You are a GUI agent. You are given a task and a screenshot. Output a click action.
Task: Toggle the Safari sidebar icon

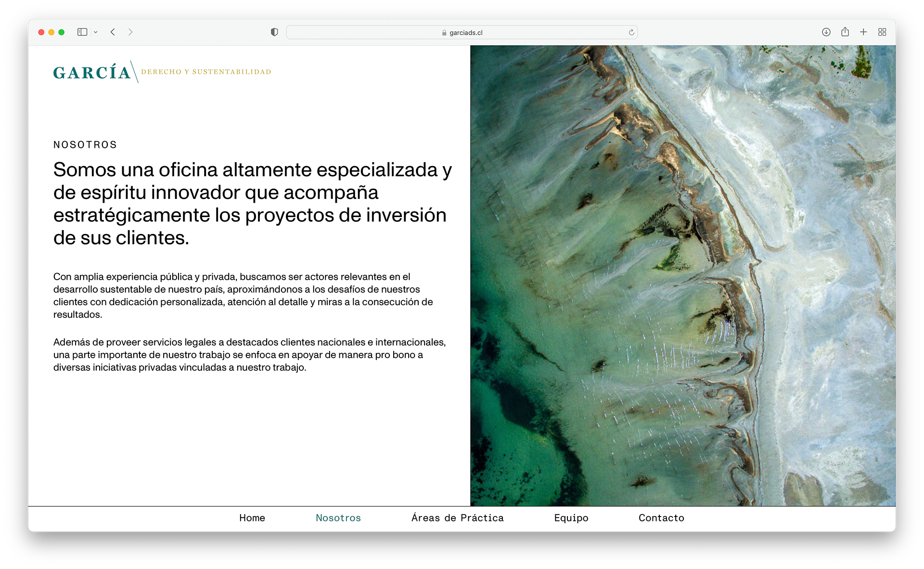pos(82,32)
